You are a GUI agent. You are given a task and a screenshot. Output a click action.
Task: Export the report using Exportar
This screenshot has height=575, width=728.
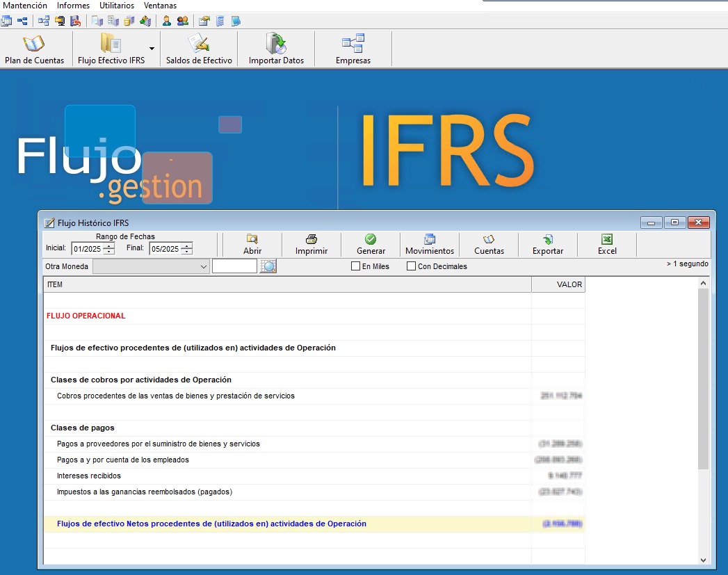click(548, 245)
